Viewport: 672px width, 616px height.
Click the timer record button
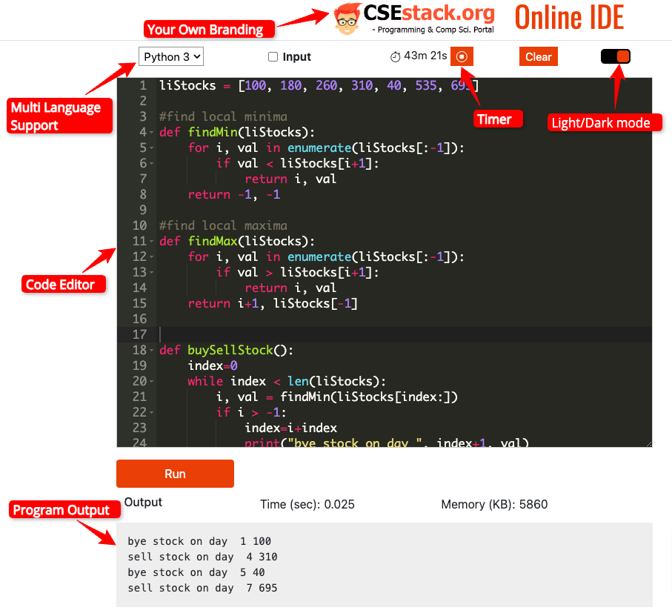click(462, 56)
